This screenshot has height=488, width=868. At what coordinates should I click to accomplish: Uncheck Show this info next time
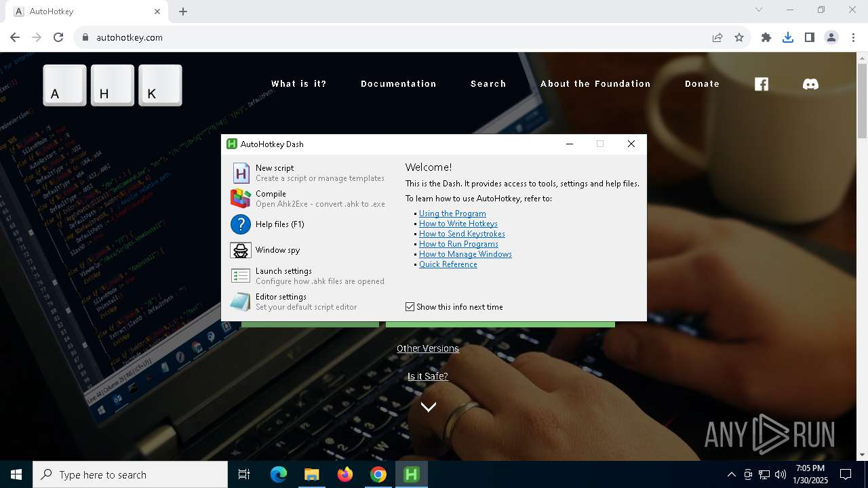(x=410, y=307)
